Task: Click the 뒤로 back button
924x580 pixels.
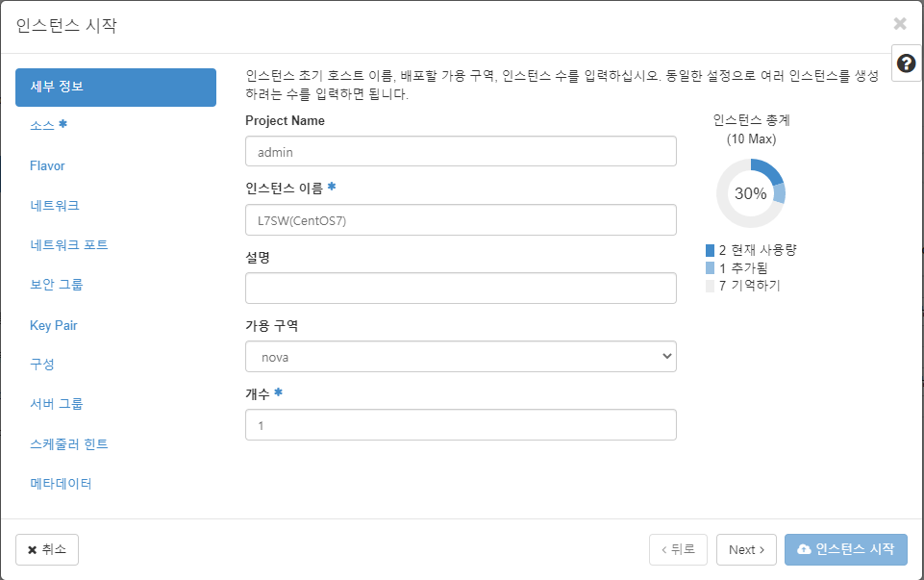Action: pyautogui.click(x=678, y=549)
